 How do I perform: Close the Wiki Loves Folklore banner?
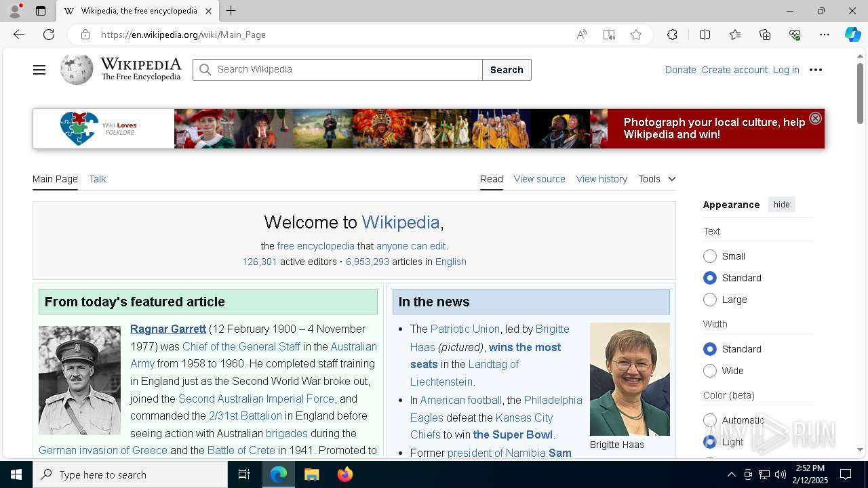tap(815, 118)
